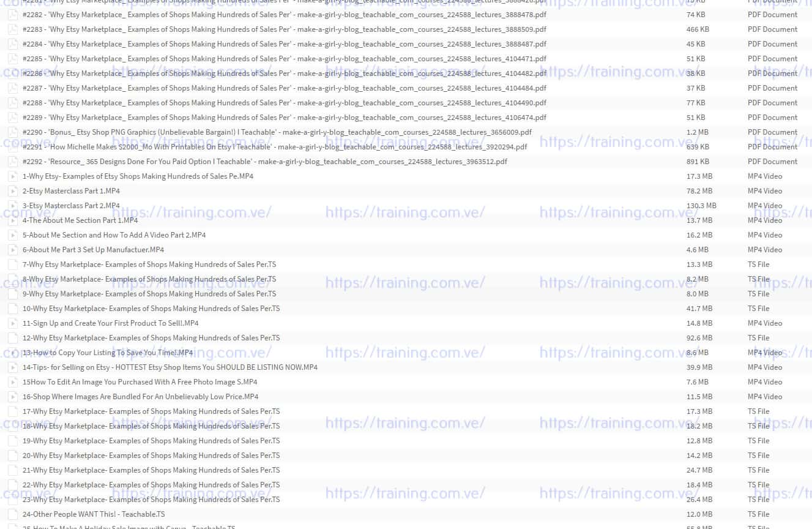
Task: Select '5-About Me Section and How To Add A Video'
Action: pos(114,235)
